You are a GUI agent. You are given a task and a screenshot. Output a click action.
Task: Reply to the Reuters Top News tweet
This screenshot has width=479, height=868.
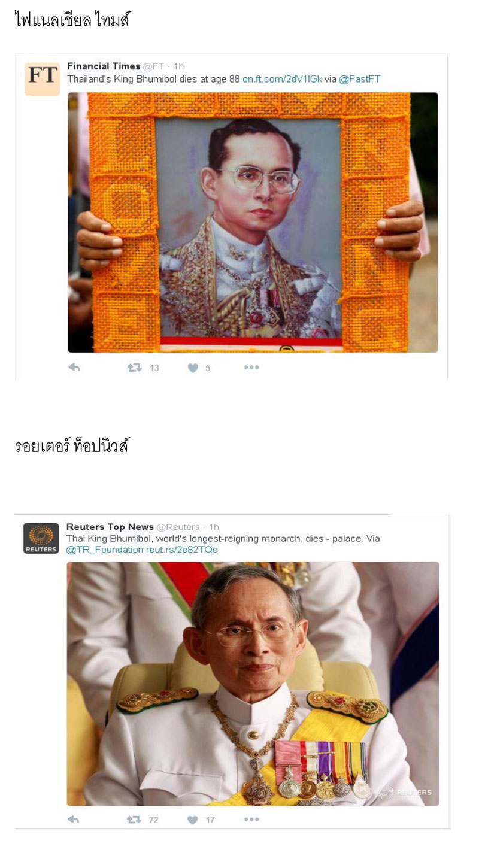click(73, 820)
